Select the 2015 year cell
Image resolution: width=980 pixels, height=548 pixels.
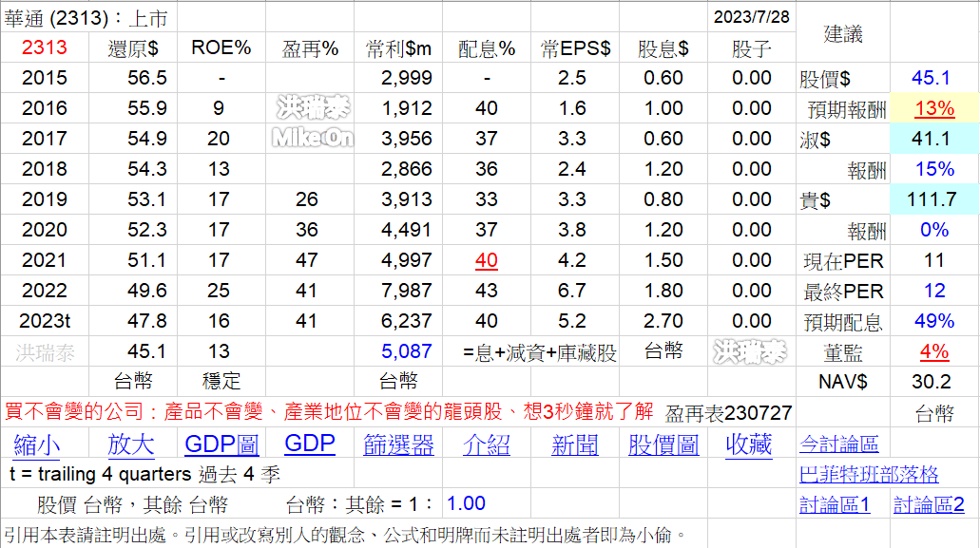pyautogui.click(x=45, y=78)
